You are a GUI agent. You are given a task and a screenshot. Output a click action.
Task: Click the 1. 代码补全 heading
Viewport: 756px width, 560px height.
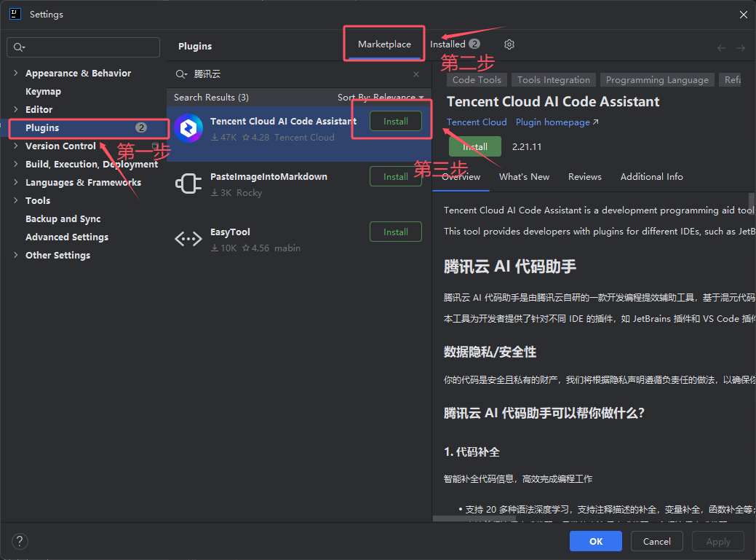point(471,452)
